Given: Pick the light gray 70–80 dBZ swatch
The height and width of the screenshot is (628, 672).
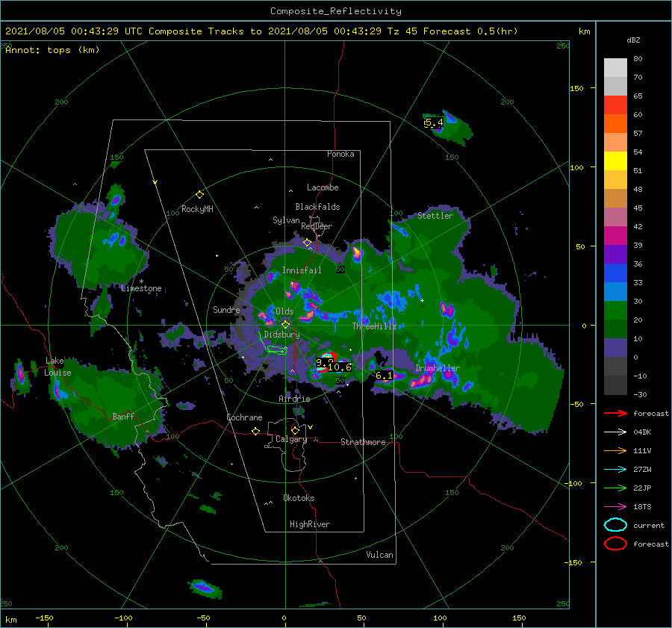Looking at the screenshot, I should point(615,68).
